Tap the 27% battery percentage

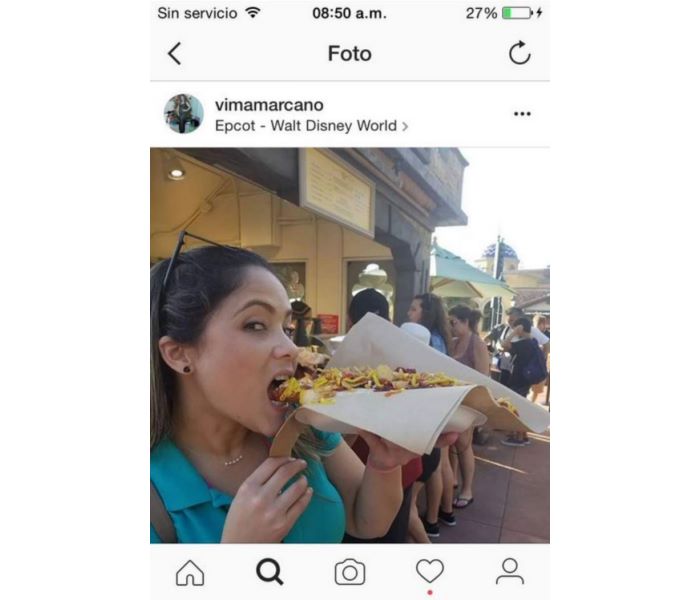(481, 13)
